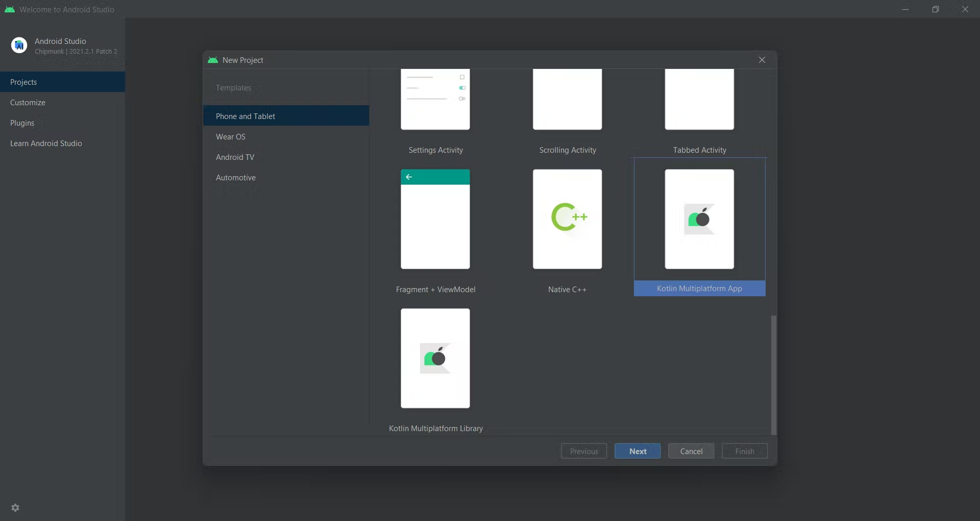Image resolution: width=980 pixels, height=521 pixels.
Task: Pick the Kotlin Multiplatform Library thumbnail
Action: click(435, 358)
